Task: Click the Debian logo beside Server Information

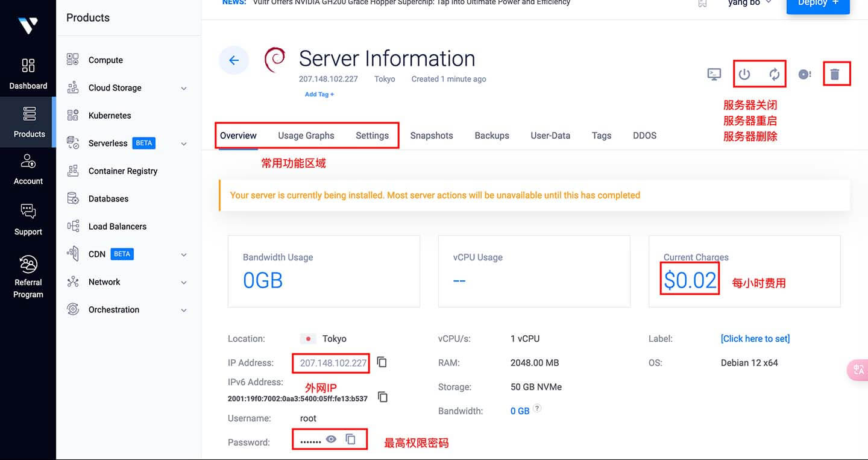Action: click(275, 60)
